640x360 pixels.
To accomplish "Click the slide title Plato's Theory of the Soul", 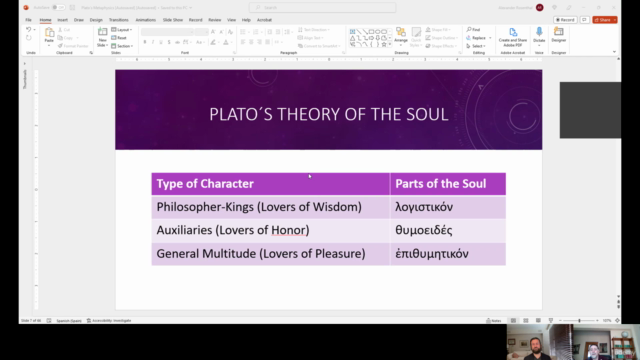I will (x=329, y=114).
